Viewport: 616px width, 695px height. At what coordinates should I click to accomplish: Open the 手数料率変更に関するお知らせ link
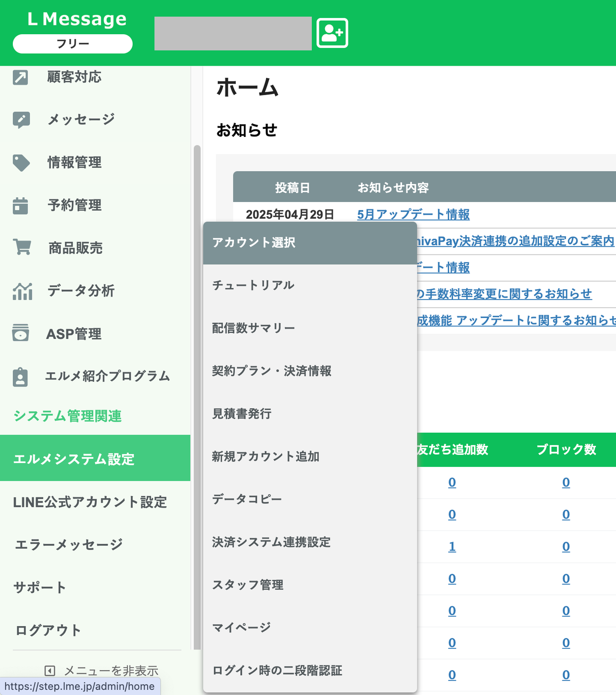tap(504, 294)
